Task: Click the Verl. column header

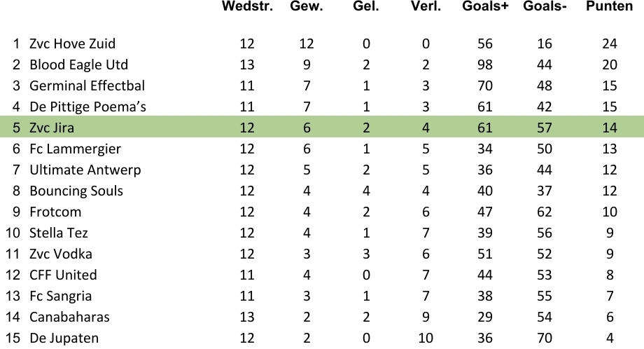Action: (426, 7)
